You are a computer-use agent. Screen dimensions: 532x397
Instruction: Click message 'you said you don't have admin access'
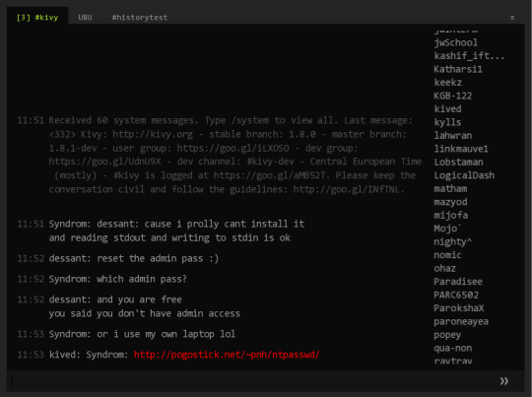145,313
